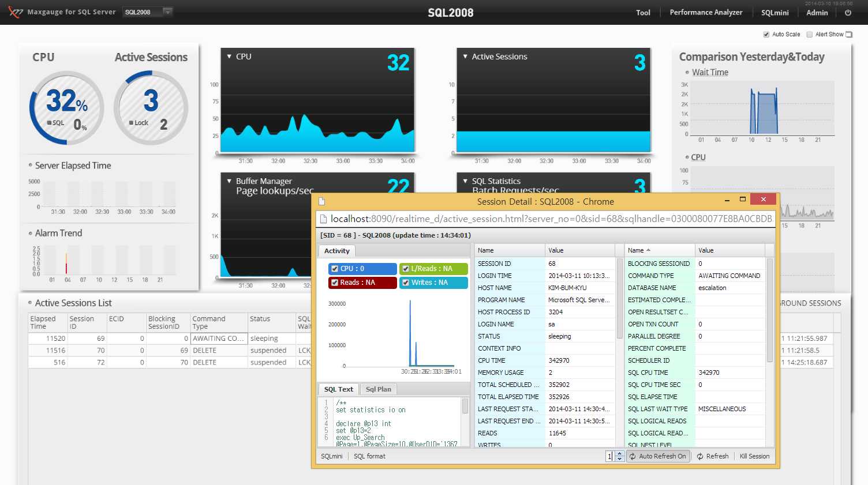Click the power/logout icon in header
Image resolution: width=868 pixels, height=485 pixels.
848,12
